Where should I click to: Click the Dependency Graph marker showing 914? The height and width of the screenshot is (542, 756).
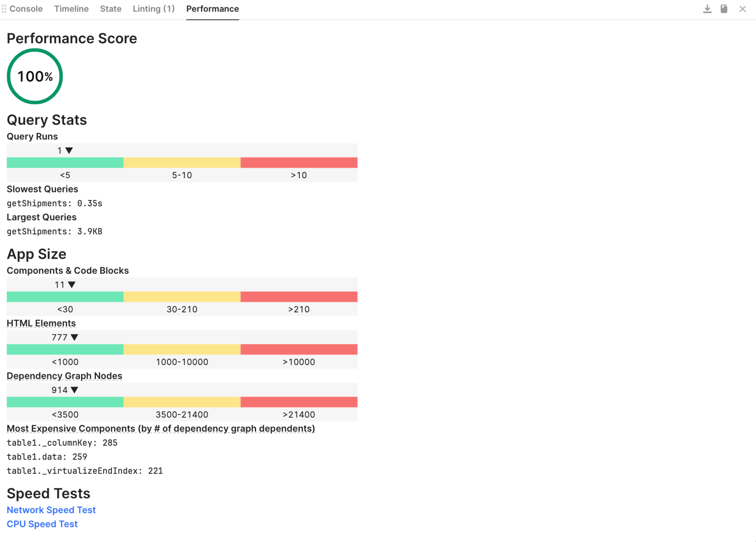pyautogui.click(x=65, y=390)
